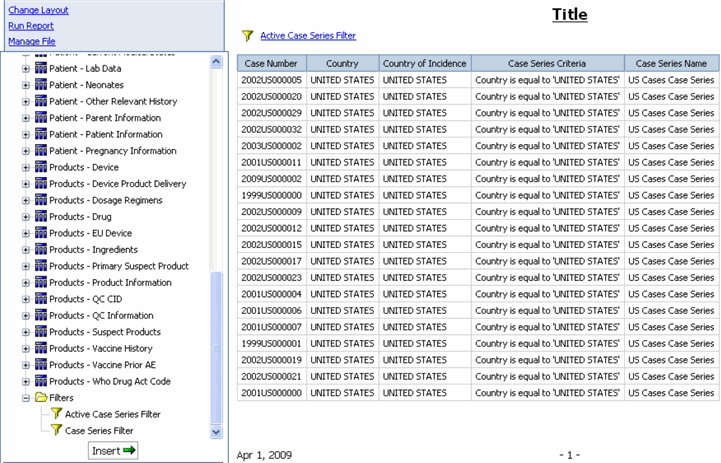
Task: Click case number cell 2009US000002
Action: [272, 179]
